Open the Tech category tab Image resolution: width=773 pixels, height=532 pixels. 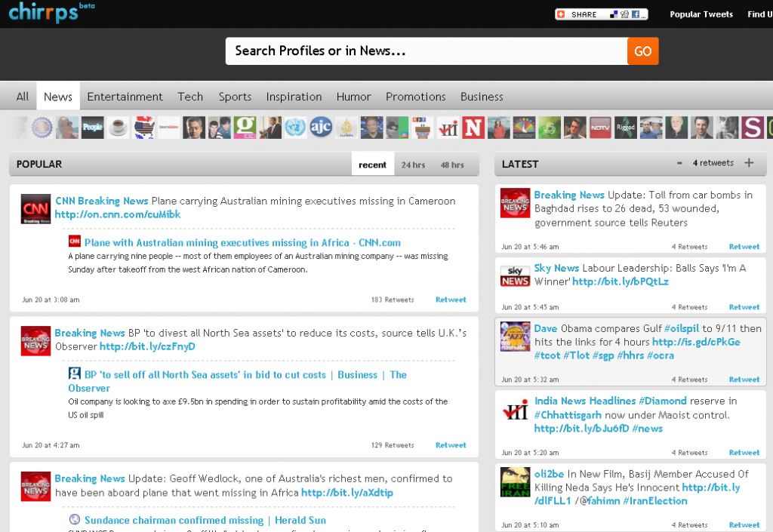point(190,97)
